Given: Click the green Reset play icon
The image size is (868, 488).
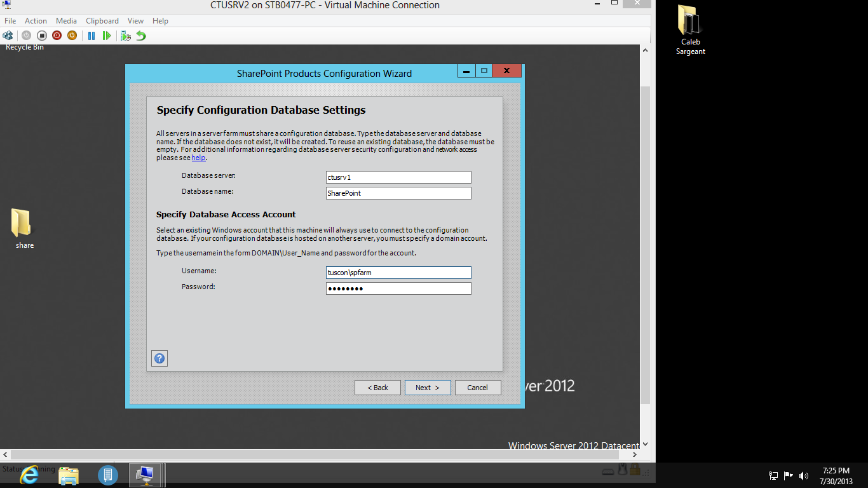Looking at the screenshot, I should tap(107, 36).
